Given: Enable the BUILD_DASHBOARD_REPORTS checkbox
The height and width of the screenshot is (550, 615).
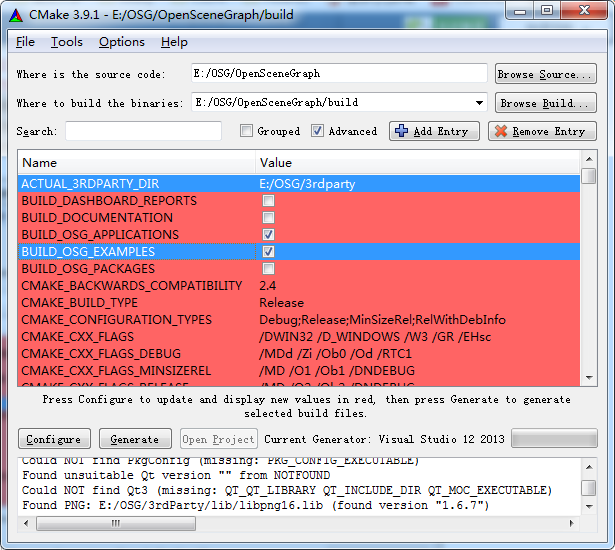Looking at the screenshot, I should click(268, 201).
